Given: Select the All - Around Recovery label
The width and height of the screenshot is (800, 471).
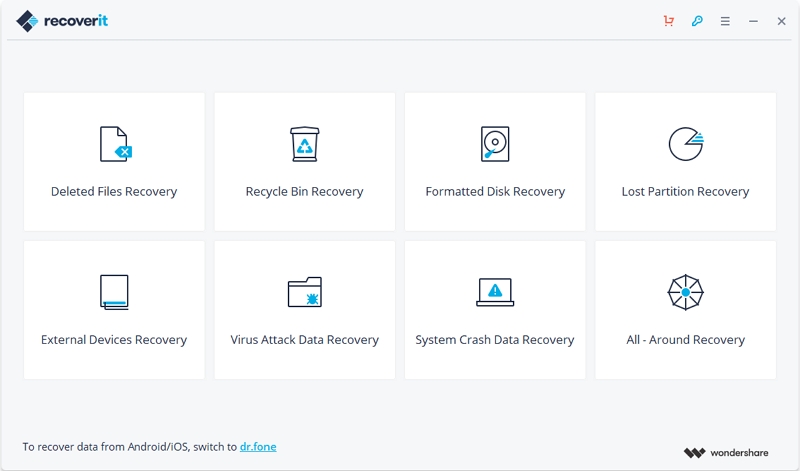Looking at the screenshot, I should (x=686, y=340).
